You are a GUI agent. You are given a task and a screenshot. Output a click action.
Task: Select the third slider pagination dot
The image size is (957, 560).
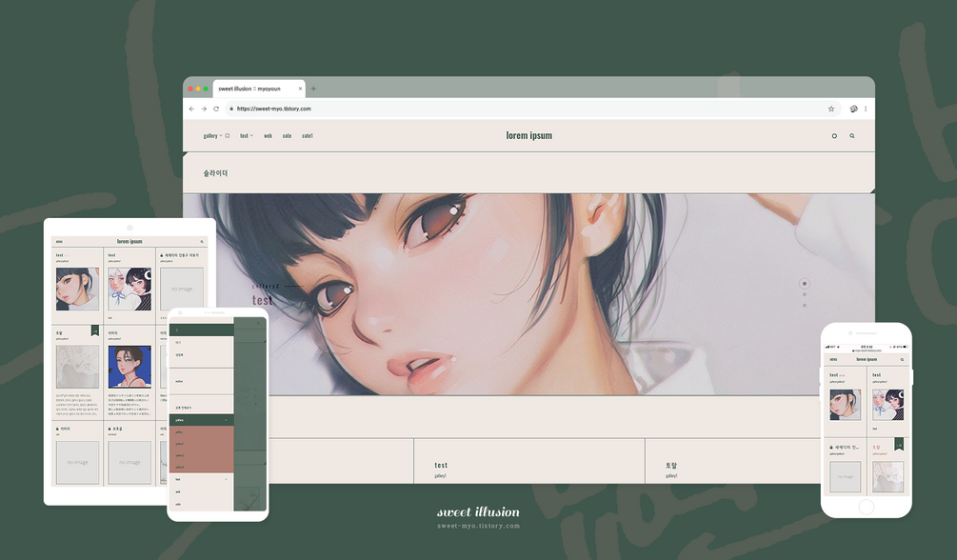tap(805, 306)
